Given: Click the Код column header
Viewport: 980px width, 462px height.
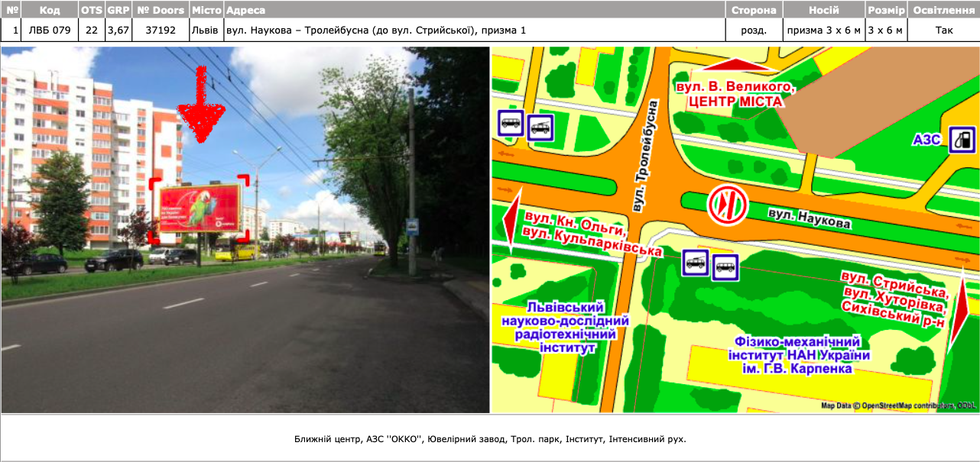Looking at the screenshot, I should (50, 10).
